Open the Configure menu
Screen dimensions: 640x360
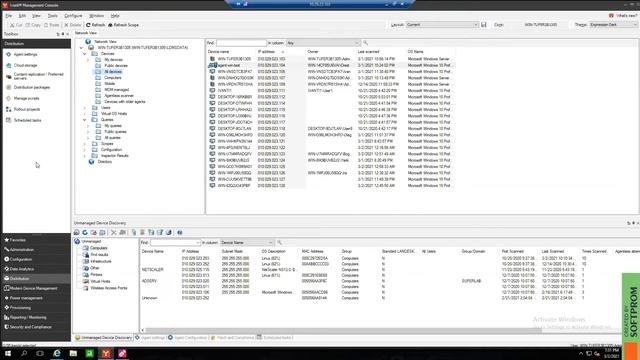click(x=73, y=16)
